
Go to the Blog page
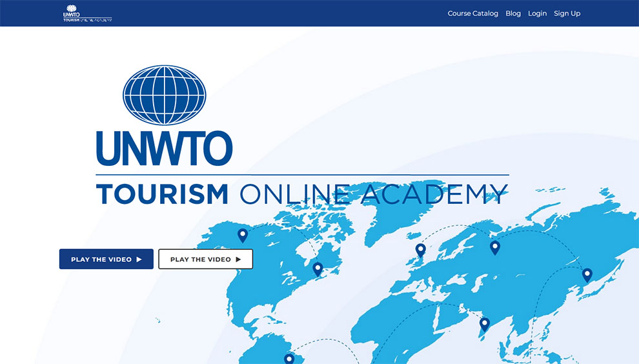513,14
